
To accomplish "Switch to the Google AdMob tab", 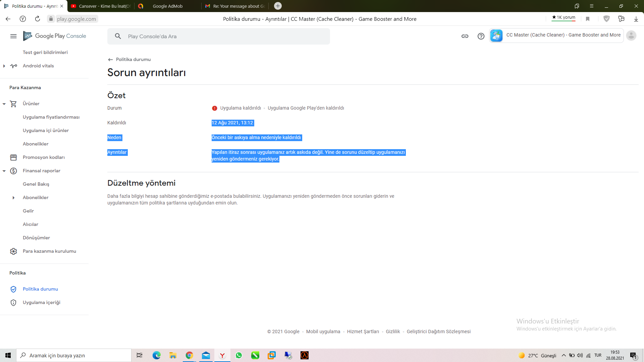I will [x=168, y=6].
